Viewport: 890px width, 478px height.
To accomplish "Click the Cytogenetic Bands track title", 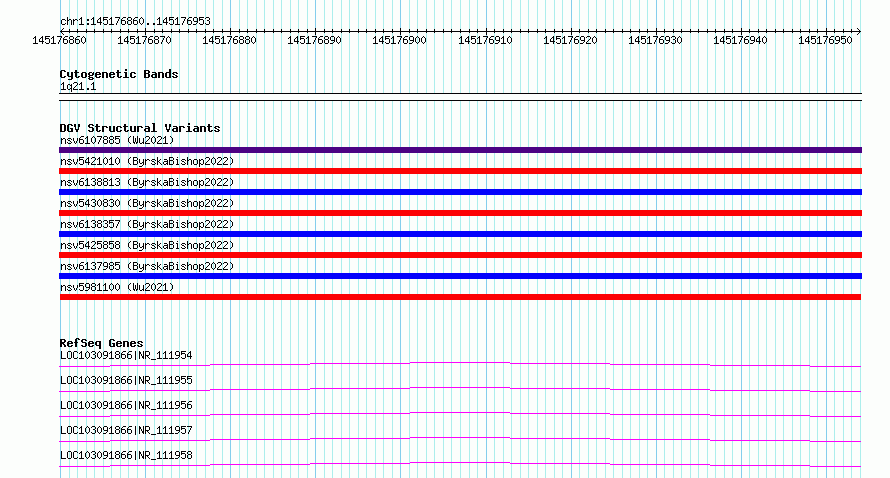I will click(119, 74).
